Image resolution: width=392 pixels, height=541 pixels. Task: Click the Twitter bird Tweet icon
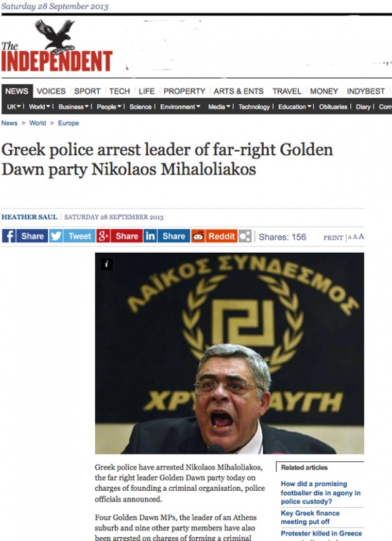coord(56,236)
